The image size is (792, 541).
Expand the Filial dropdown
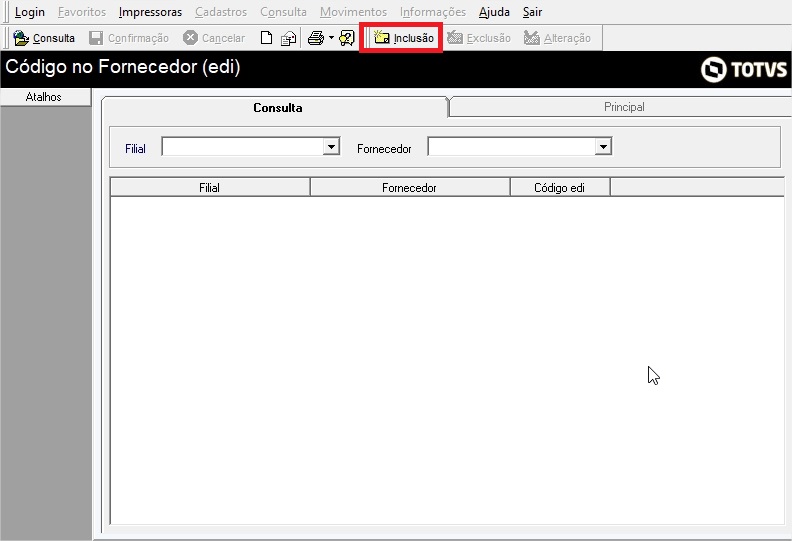pyautogui.click(x=331, y=147)
